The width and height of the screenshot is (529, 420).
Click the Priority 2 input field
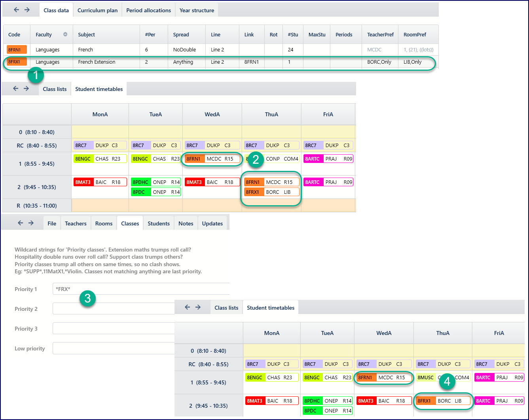click(114, 309)
